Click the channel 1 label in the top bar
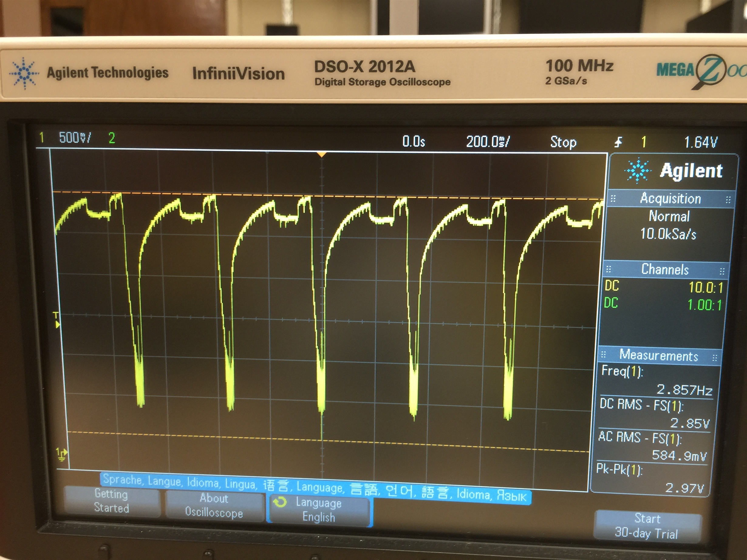This screenshot has height=560, width=747. point(42,137)
